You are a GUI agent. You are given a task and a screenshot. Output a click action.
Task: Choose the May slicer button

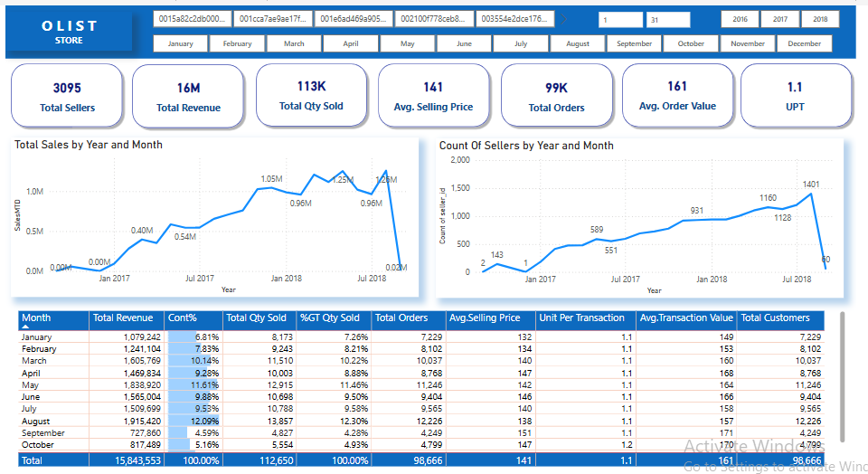(408, 43)
